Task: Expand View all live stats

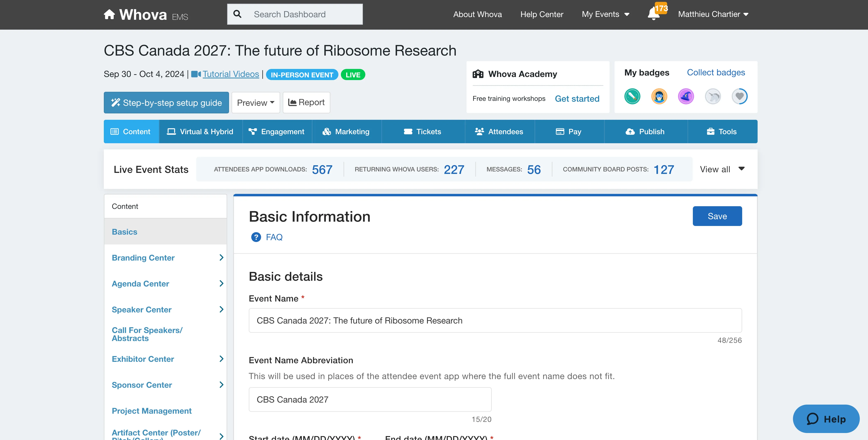Action: pos(722,169)
